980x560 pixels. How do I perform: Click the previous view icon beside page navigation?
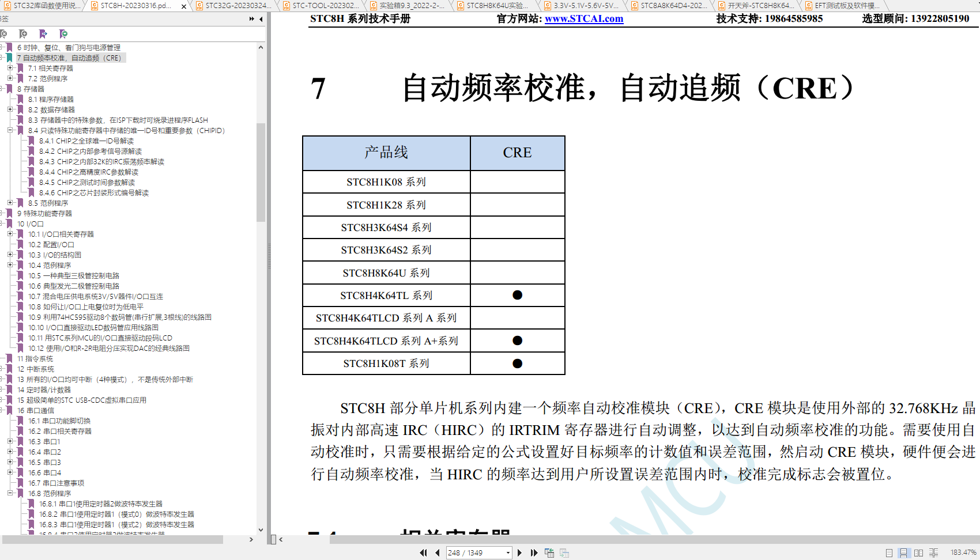549,553
